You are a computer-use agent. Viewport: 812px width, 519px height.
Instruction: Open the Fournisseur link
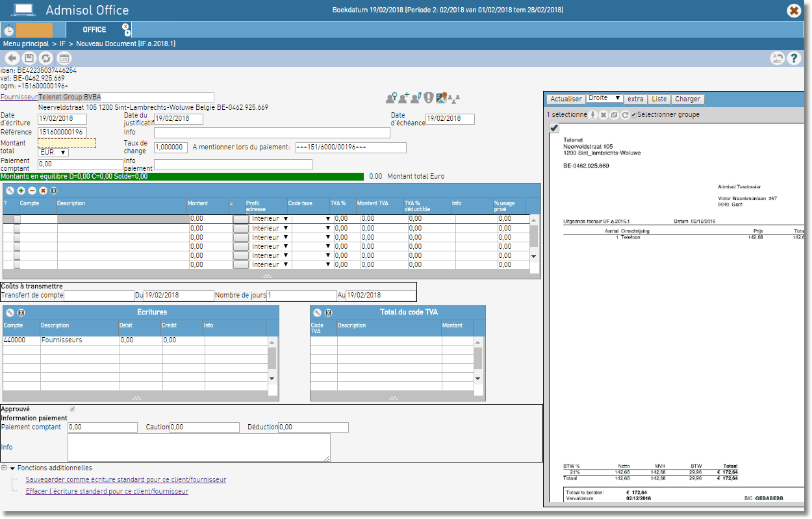pyautogui.click(x=19, y=97)
